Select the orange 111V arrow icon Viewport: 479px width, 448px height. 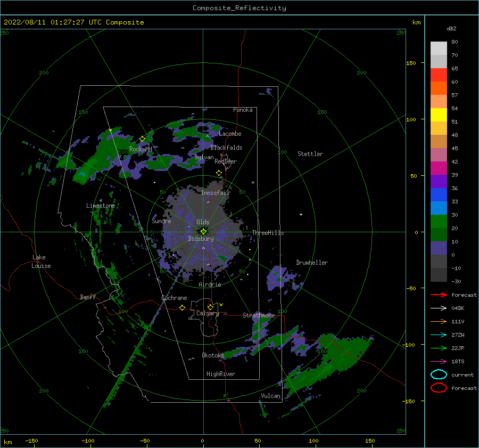pyautogui.click(x=439, y=321)
